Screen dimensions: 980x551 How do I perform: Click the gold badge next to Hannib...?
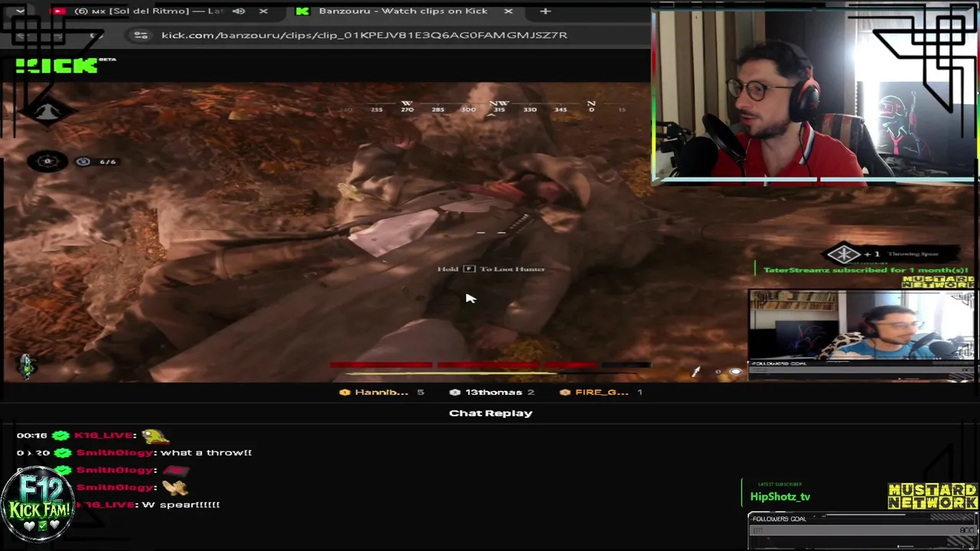pyautogui.click(x=345, y=393)
